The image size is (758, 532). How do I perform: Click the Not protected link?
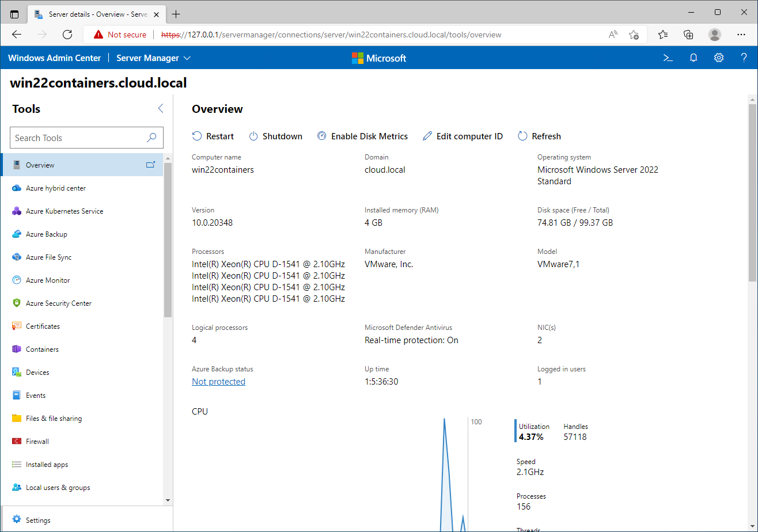coord(218,382)
